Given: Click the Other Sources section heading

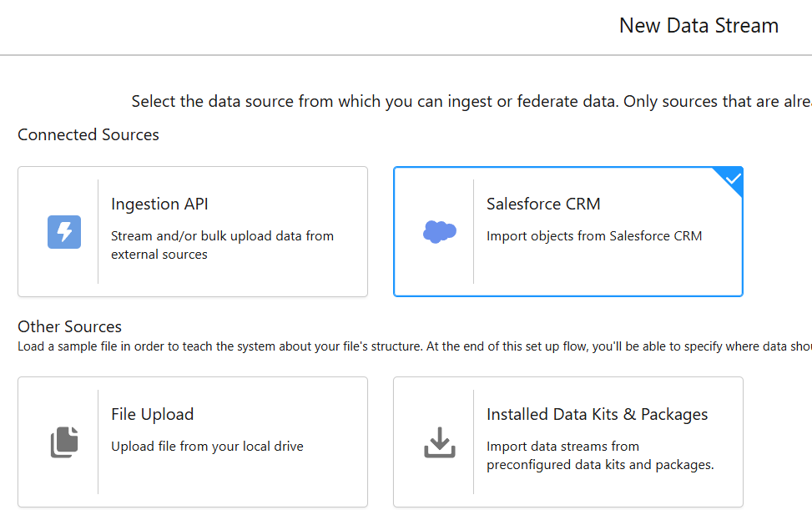Looking at the screenshot, I should 70,326.
